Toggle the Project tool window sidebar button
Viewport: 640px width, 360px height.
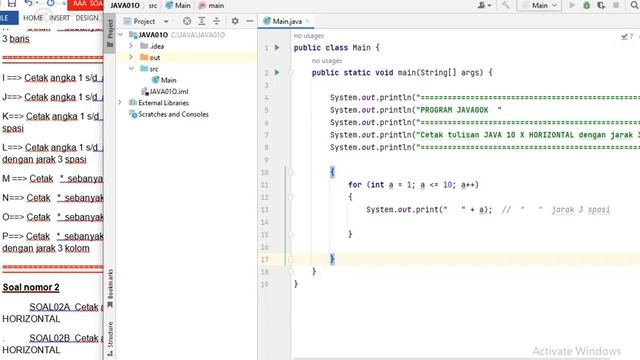110,33
